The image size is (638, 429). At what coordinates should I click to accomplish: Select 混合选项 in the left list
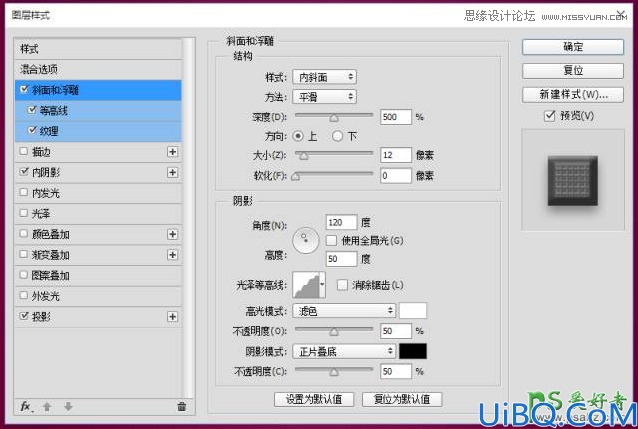[x=98, y=70]
